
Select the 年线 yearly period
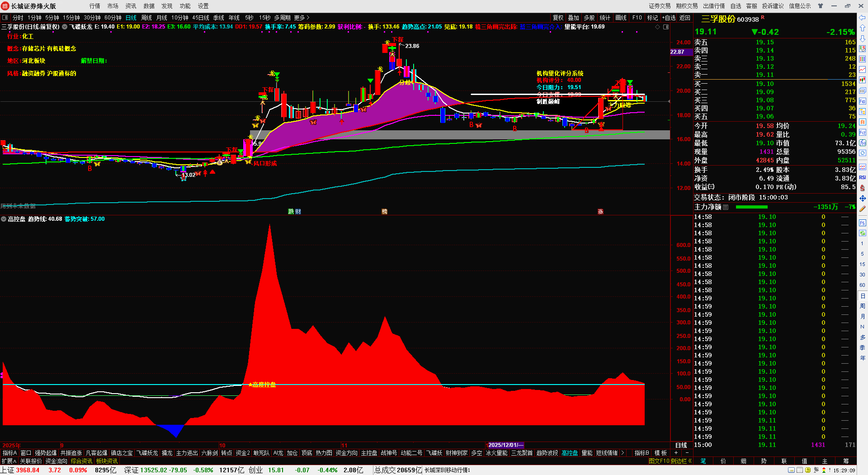(234, 18)
